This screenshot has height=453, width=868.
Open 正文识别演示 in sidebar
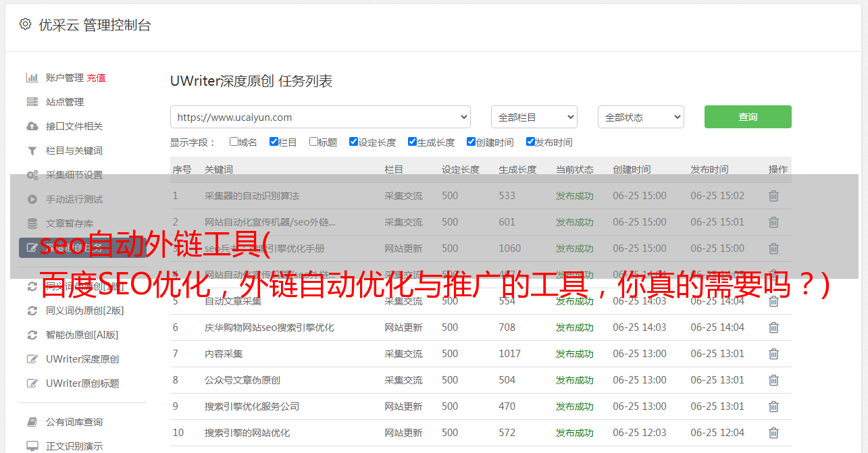(x=74, y=446)
